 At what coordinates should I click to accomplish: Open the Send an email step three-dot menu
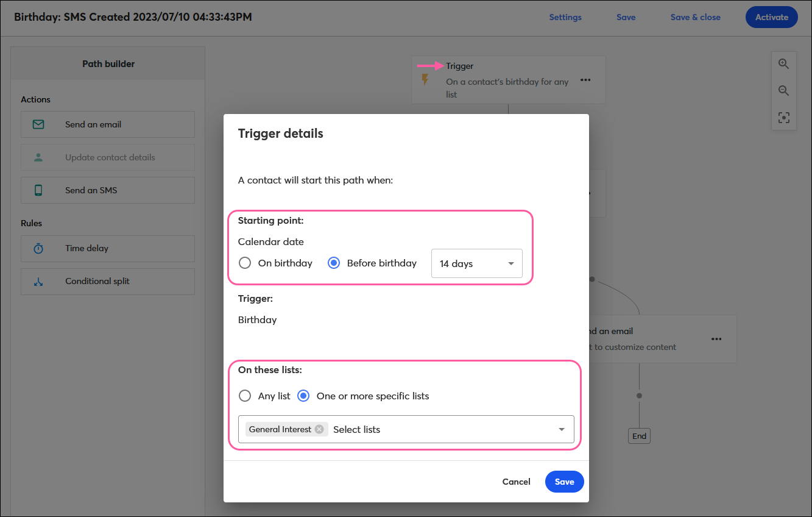tap(716, 339)
